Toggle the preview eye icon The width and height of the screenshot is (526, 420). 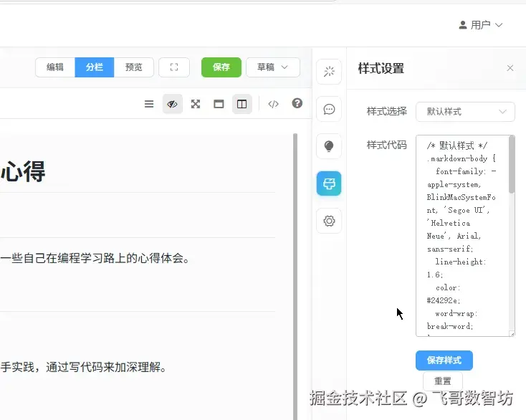coord(173,104)
